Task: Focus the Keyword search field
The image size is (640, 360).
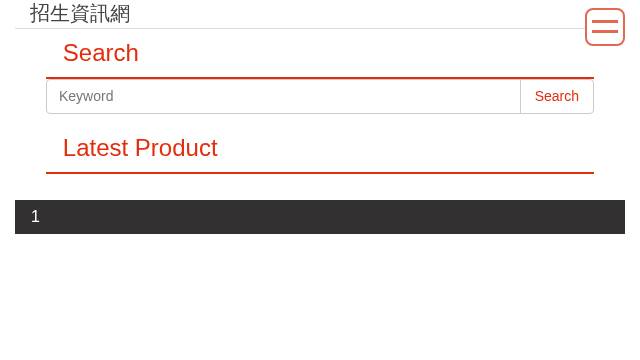Action: click(283, 96)
